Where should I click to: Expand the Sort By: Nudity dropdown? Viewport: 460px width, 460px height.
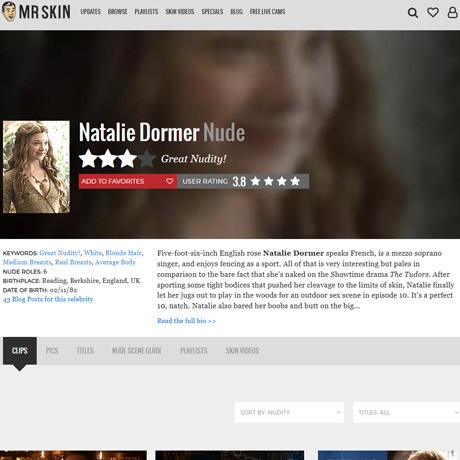[289, 412]
